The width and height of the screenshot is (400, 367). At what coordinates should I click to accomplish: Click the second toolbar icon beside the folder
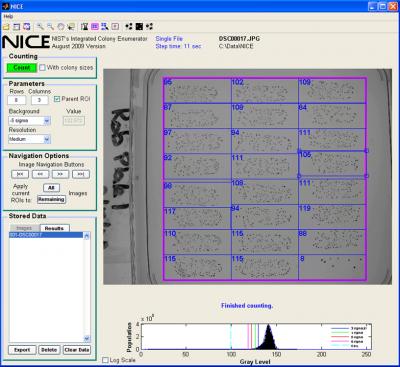click(x=16, y=26)
